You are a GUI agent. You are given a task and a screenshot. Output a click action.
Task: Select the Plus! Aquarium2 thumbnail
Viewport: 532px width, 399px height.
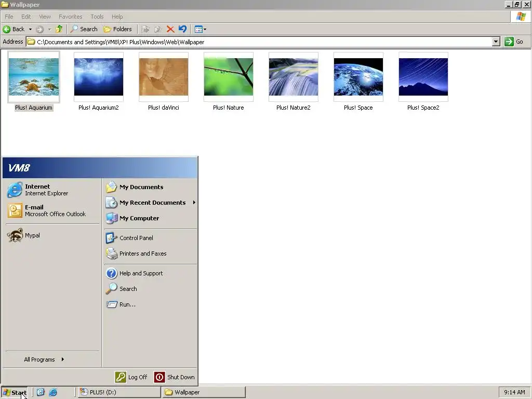tap(99, 77)
